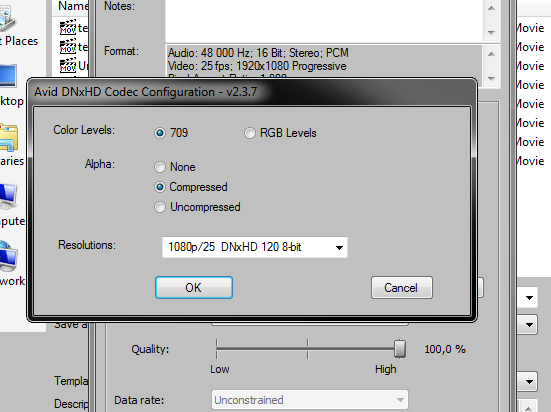The image size is (551, 412).
Task: Open the Desktop sidebar icon
Action: click(8, 76)
